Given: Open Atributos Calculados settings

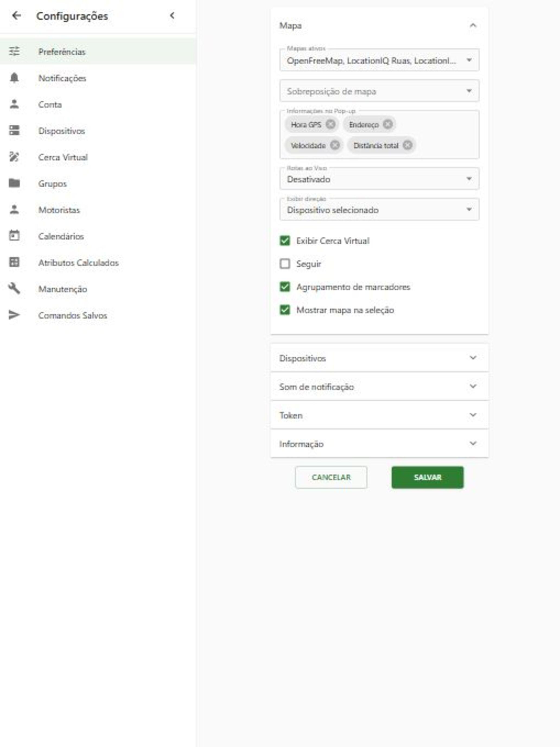Looking at the screenshot, I should click(x=98, y=262).
